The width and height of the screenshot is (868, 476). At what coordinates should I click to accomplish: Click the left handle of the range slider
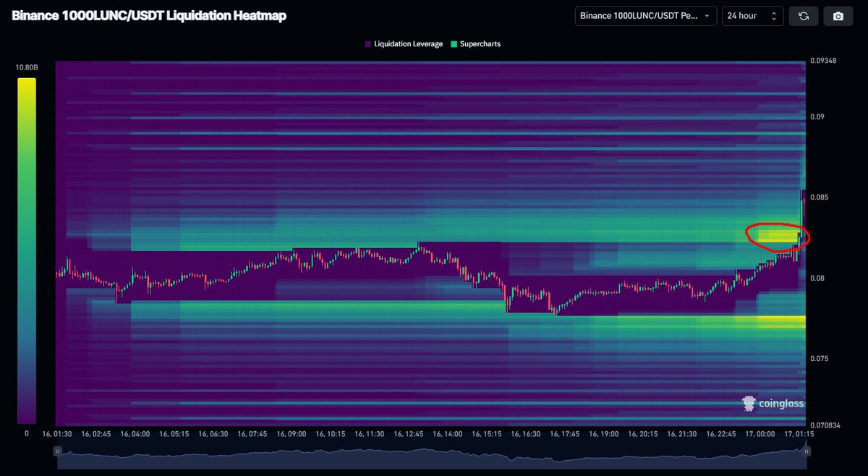tap(58, 451)
